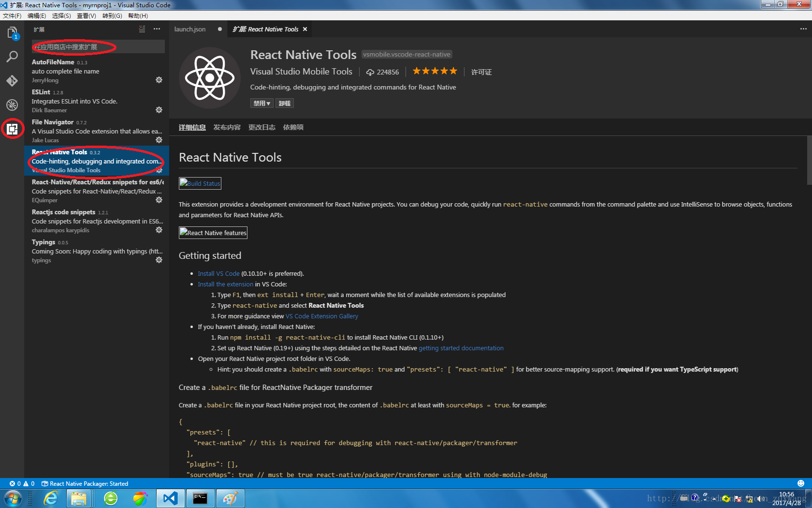The image size is (812, 508).
Task: Select the 依赖项 dependencies tab
Action: click(293, 127)
